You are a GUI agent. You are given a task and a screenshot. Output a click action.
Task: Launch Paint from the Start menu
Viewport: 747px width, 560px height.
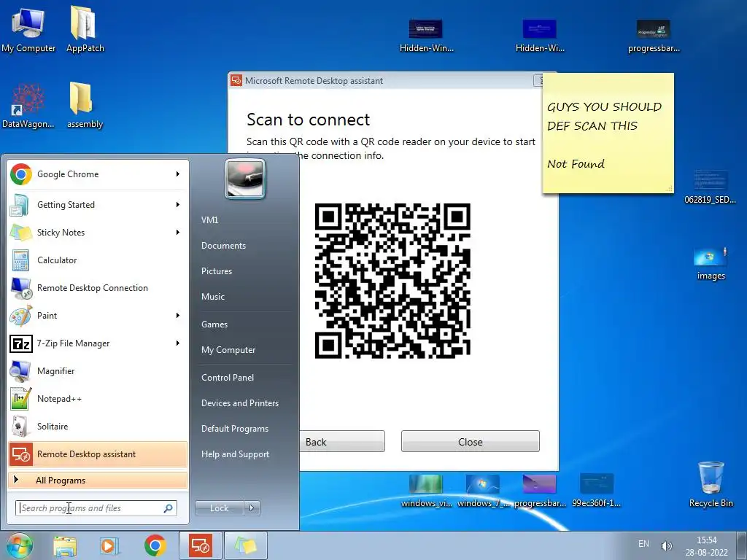click(98, 315)
